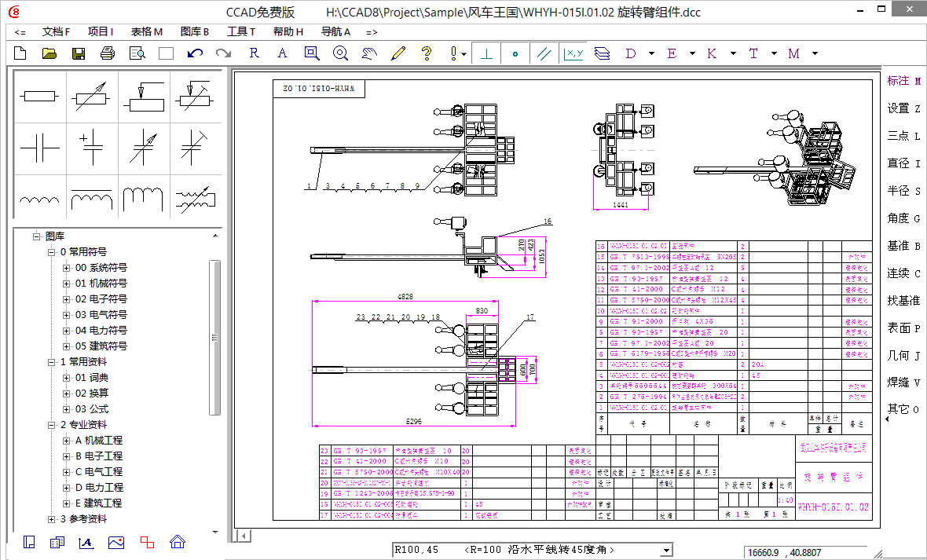Collapse the 图库 tree root
Viewport: 927px width, 560px height.
click(x=38, y=236)
